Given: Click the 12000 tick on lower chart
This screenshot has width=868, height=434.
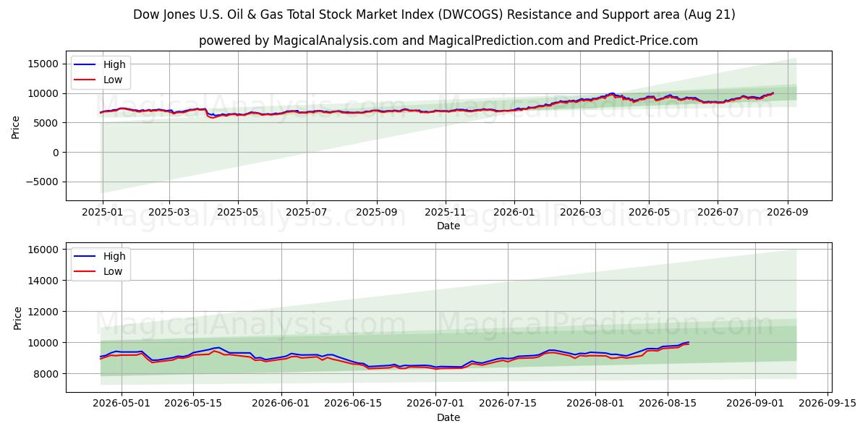Looking at the screenshot, I should coord(45,312).
